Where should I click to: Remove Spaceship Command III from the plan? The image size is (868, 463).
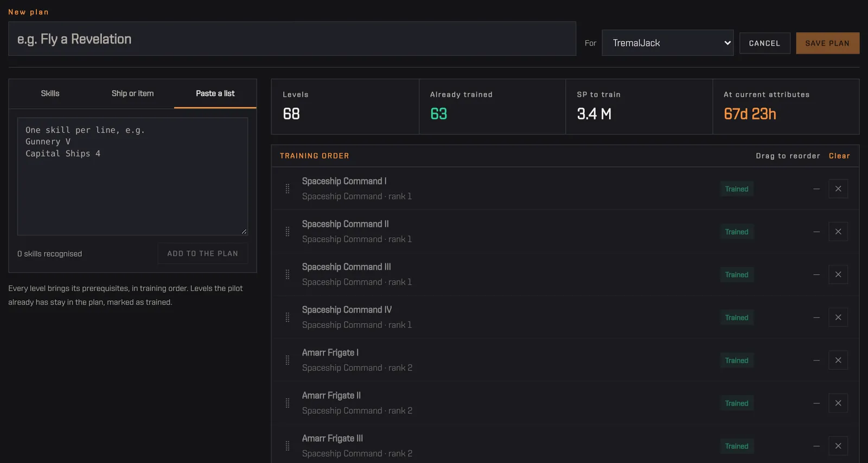point(838,275)
